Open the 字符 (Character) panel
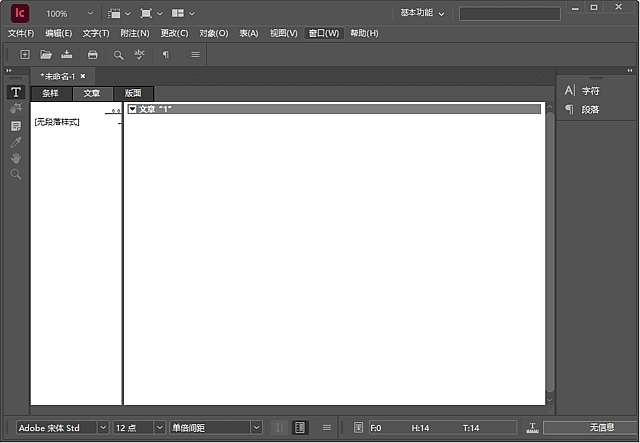 pyautogui.click(x=590, y=90)
